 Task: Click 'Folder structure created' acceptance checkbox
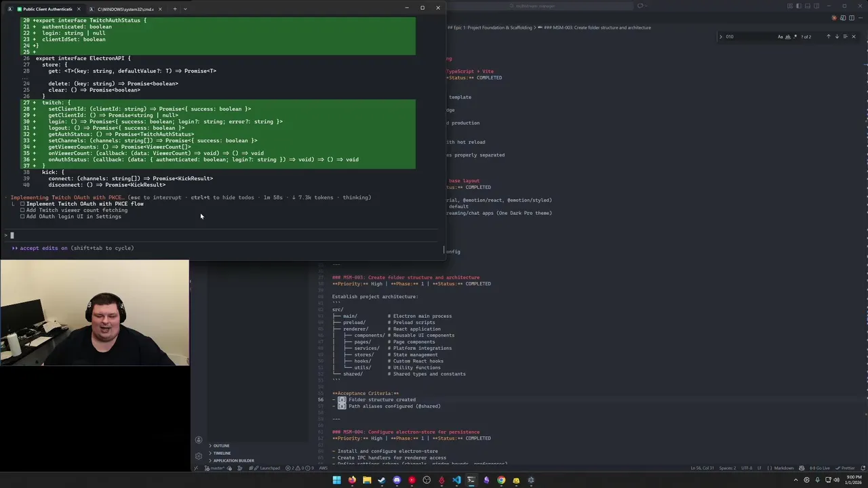tap(342, 400)
